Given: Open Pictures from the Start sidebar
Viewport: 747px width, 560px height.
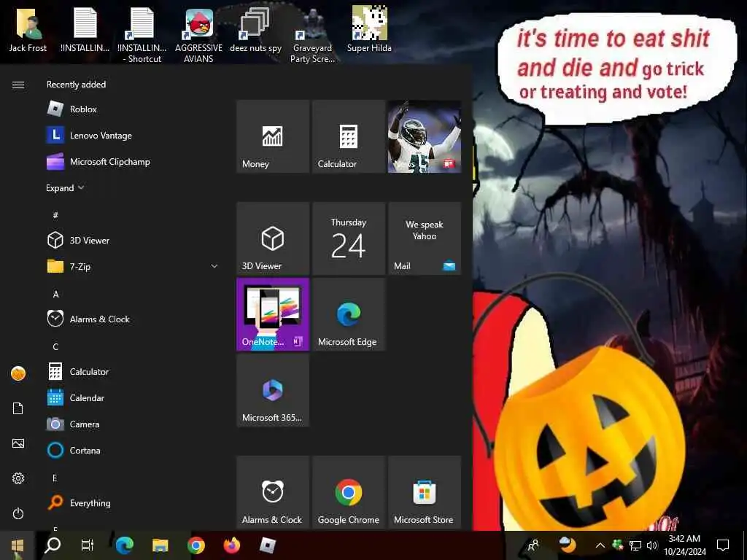Looking at the screenshot, I should pos(18,443).
